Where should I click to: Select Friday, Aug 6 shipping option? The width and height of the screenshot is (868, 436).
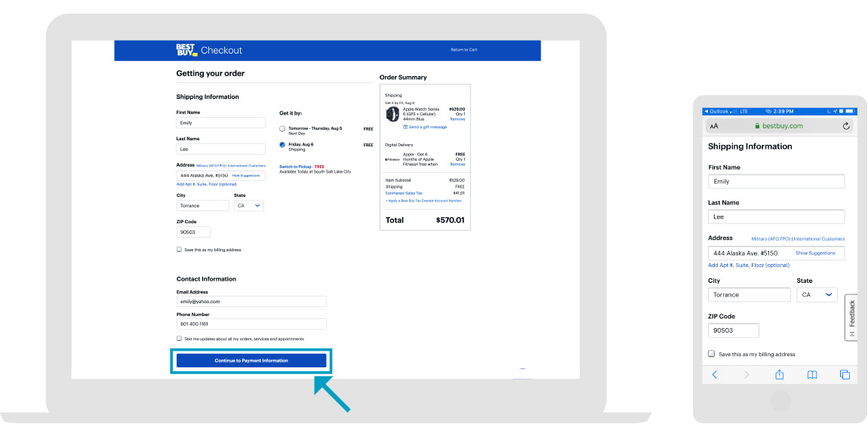(x=282, y=145)
